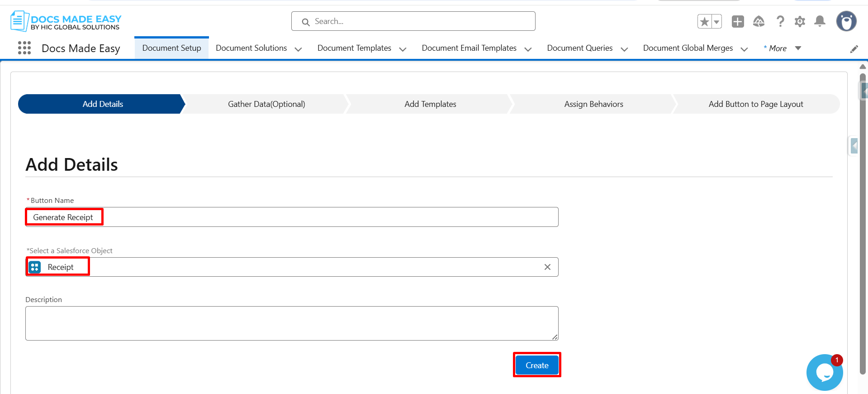Open the App Launcher grid icon
868x394 pixels.
click(x=24, y=48)
